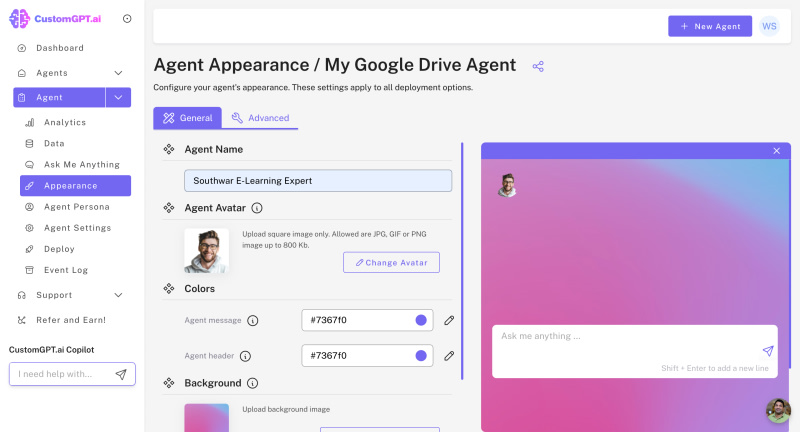Click the Agent message color swatch
This screenshot has width=800, height=432.
coord(421,320)
